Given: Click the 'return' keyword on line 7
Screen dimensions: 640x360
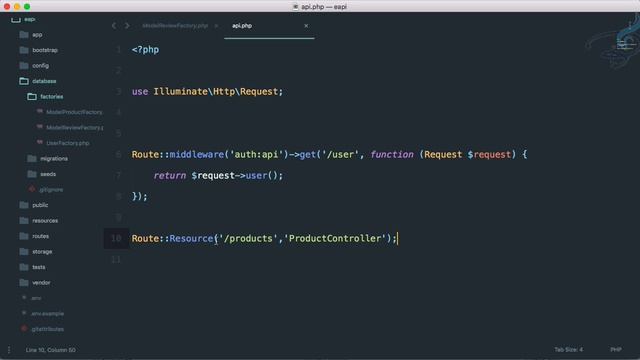Looking at the screenshot, I should (169, 176).
